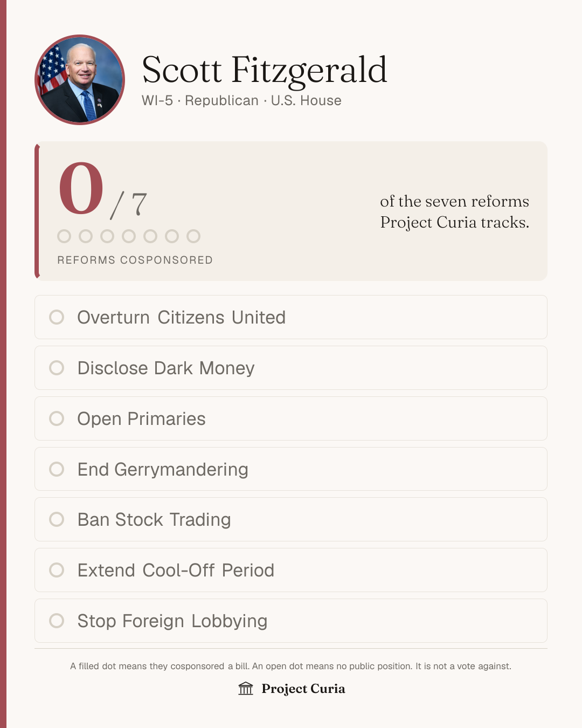Viewport: 582px width, 728px height.
Task: Click the open dot beside Ban Stock Trading
Action: point(57,519)
